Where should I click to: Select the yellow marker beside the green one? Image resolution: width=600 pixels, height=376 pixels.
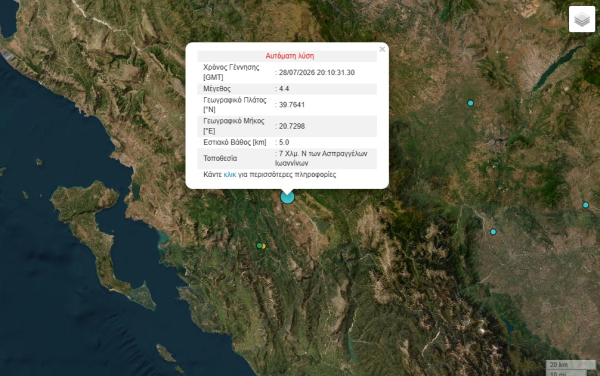click(x=264, y=246)
